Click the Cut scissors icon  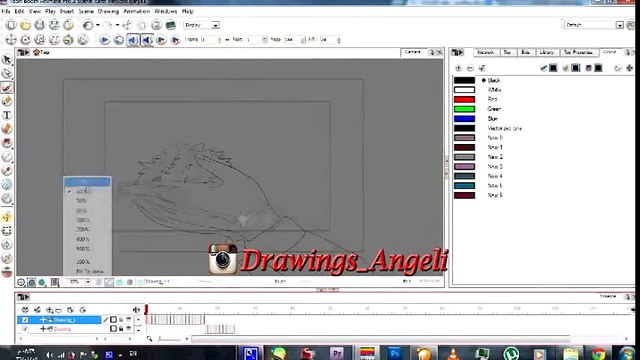tap(127, 25)
